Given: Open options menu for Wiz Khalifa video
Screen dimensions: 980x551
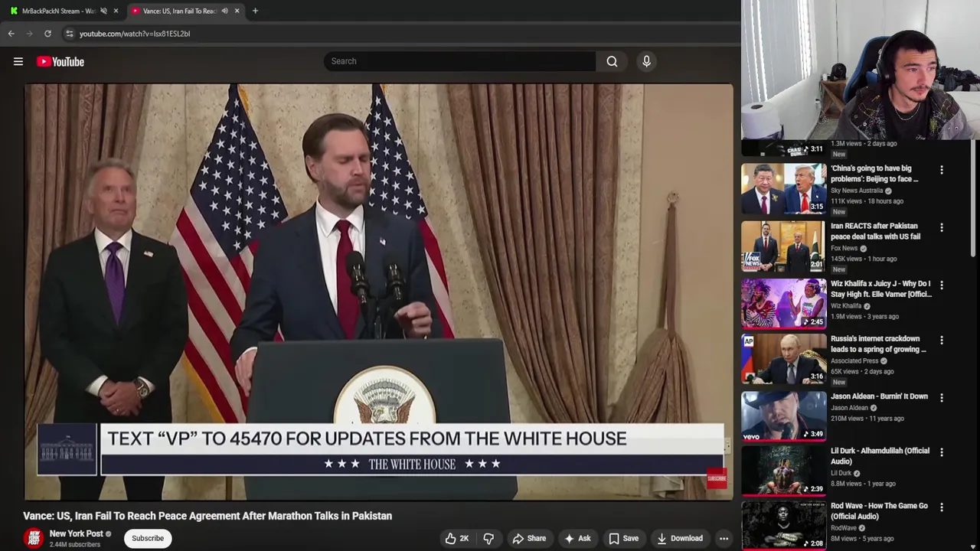Looking at the screenshot, I should (x=942, y=285).
